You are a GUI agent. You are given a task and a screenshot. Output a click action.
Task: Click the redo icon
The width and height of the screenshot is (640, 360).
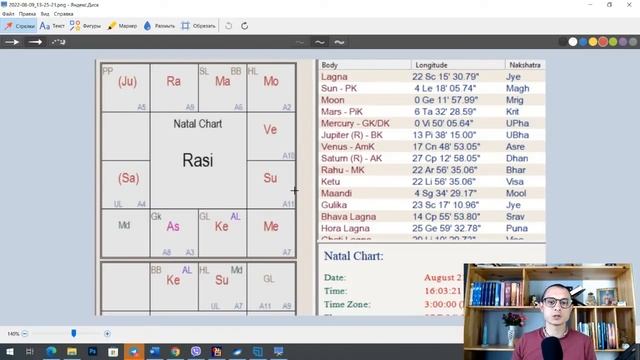(x=244, y=26)
